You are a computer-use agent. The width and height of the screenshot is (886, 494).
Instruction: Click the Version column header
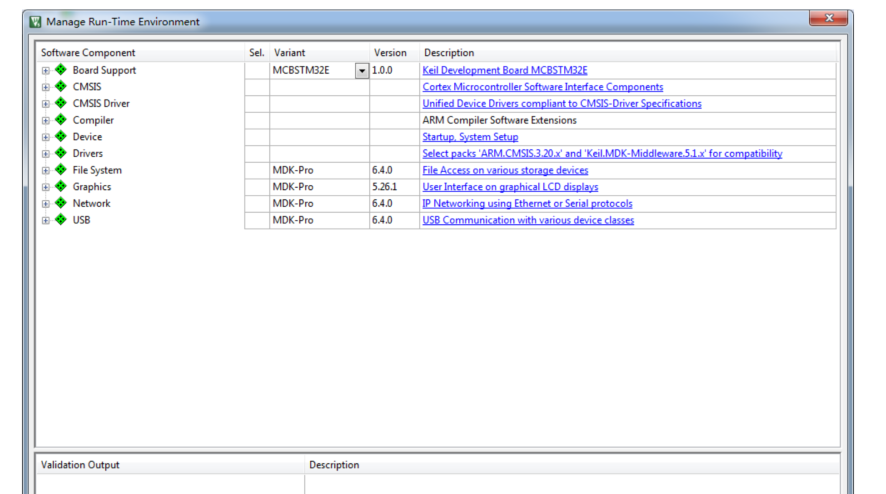pyautogui.click(x=390, y=53)
